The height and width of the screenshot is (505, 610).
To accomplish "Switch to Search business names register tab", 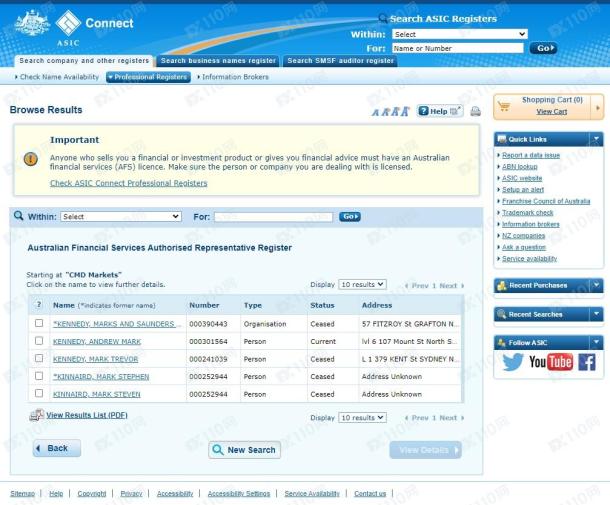I will coord(218,61).
